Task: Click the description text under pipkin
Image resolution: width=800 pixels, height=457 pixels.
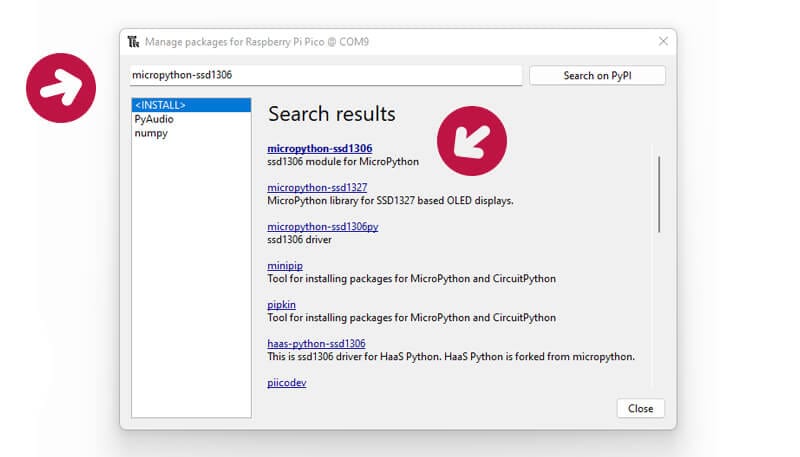Action: (x=411, y=318)
